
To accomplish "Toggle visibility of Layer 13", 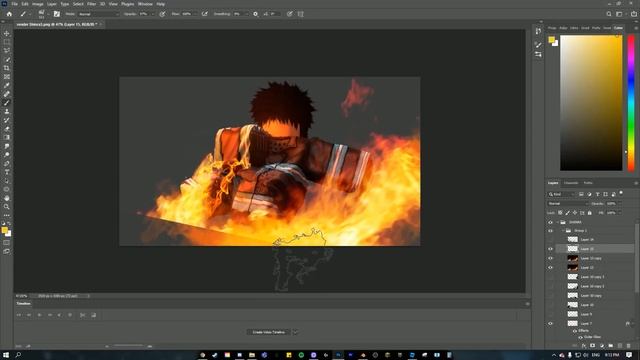I will 550,268.
